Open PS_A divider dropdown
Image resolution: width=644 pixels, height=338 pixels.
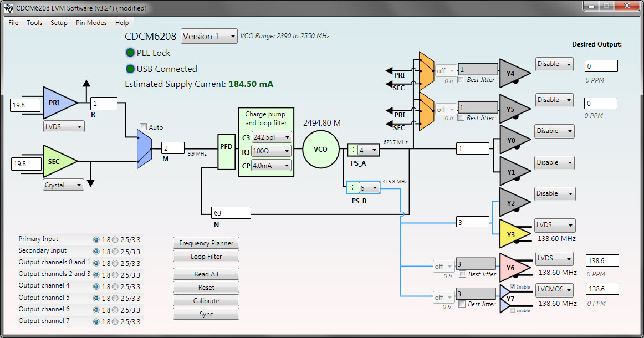368,150
